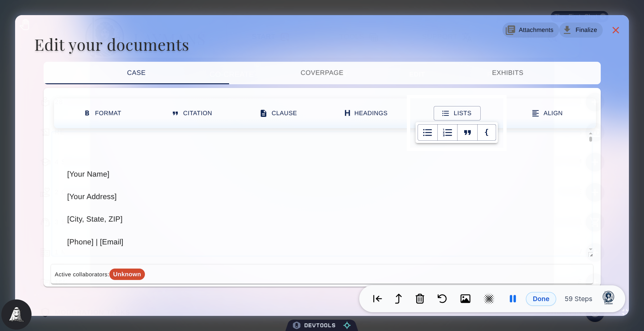Click the upward arrow icon in tour bar
The height and width of the screenshot is (331, 644).
tap(398, 299)
